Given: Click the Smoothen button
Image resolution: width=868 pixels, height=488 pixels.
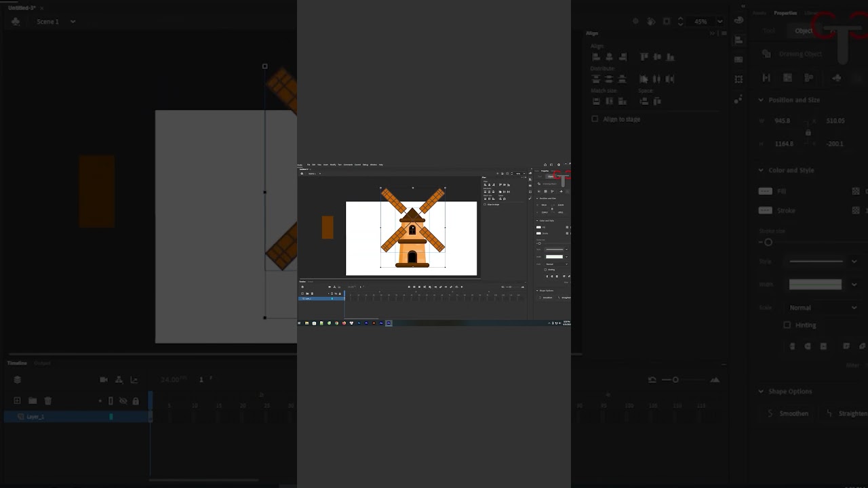Looking at the screenshot, I should [x=788, y=413].
